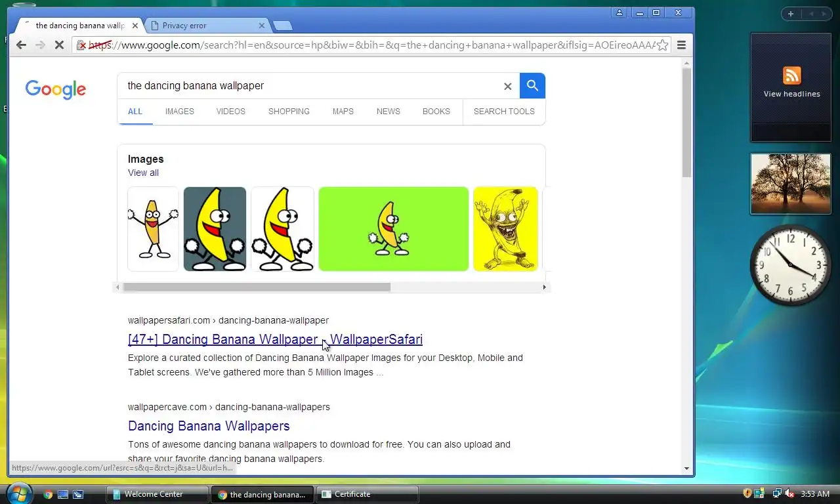Go to the Google logo homepage
This screenshot has height=504, width=840.
pos(56,89)
